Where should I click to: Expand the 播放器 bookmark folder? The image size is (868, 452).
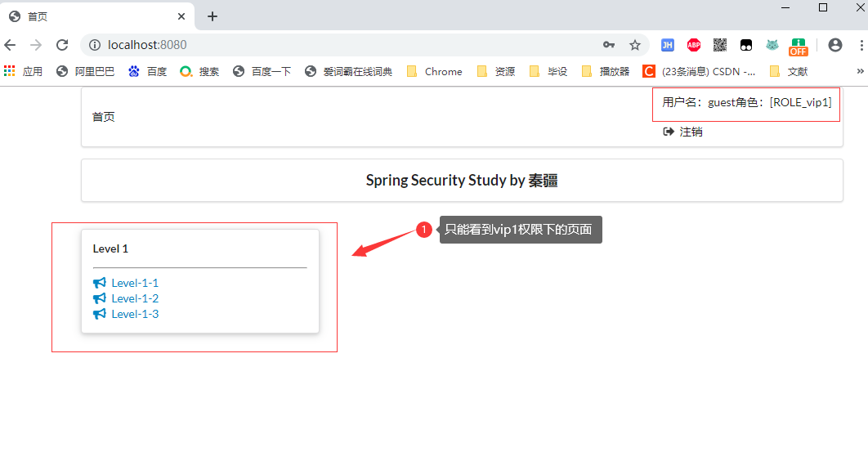(x=606, y=71)
